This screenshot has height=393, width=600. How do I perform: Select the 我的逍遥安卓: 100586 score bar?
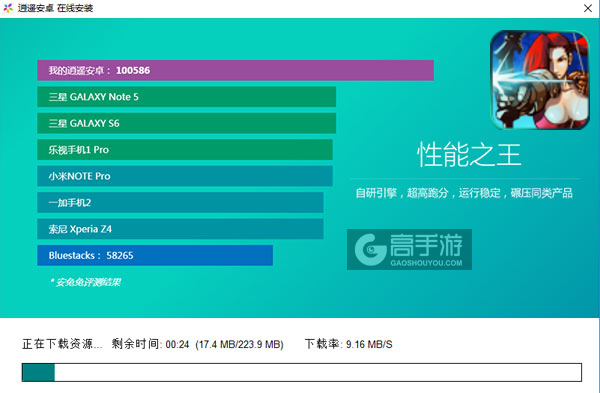coord(235,70)
